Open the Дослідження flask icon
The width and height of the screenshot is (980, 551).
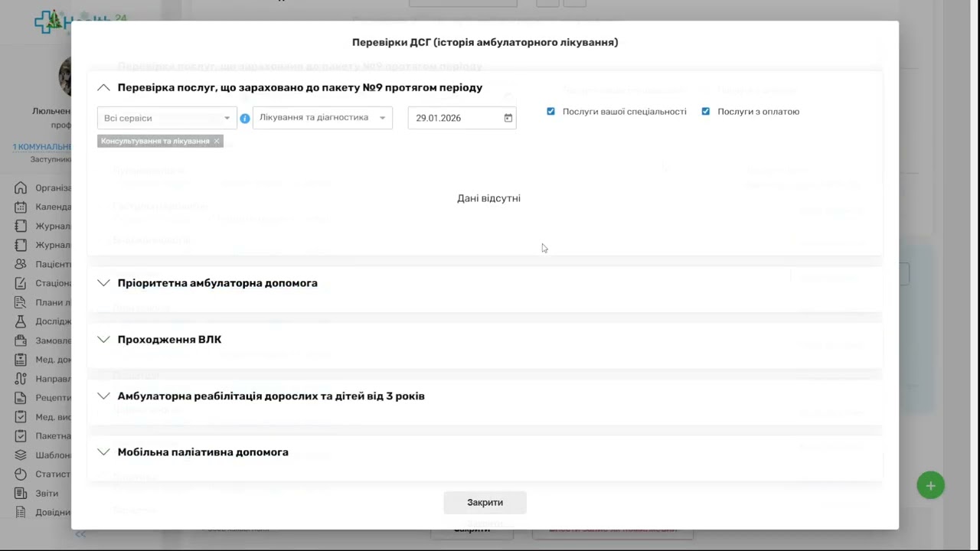(21, 321)
